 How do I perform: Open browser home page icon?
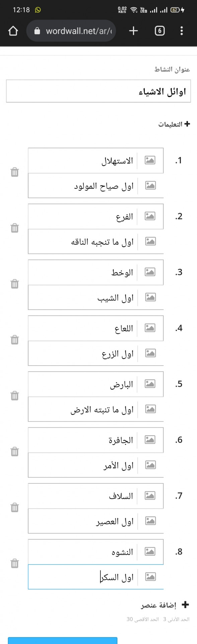13,31
